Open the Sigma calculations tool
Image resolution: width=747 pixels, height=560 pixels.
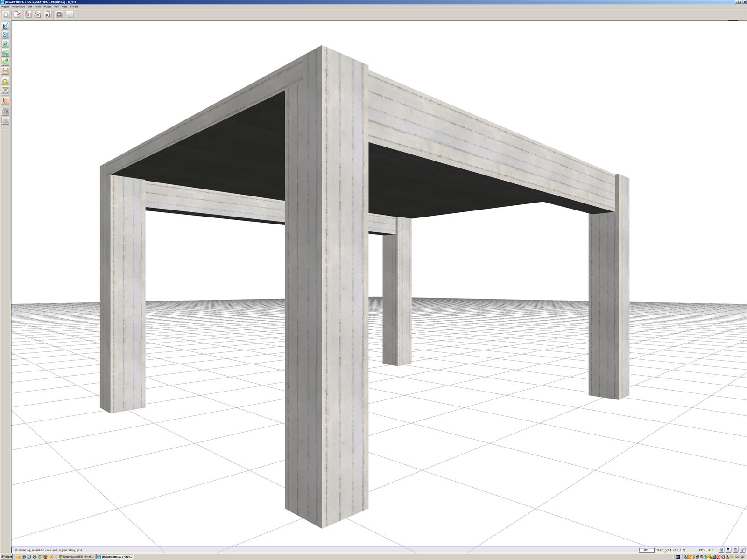6,35
